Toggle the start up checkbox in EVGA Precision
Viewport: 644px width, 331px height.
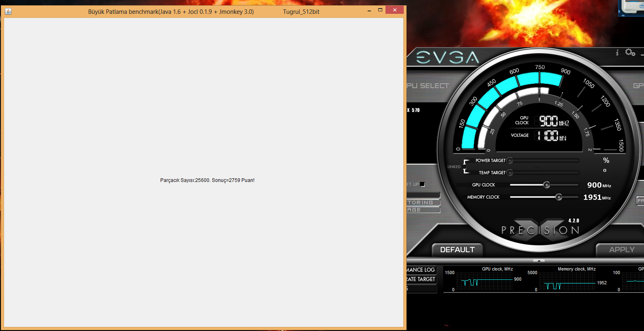[x=422, y=184]
